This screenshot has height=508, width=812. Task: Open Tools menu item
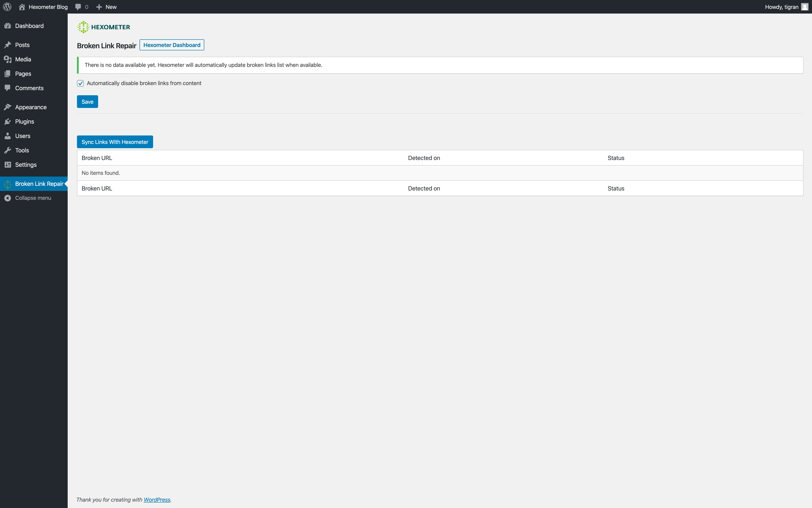pos(34,150)
